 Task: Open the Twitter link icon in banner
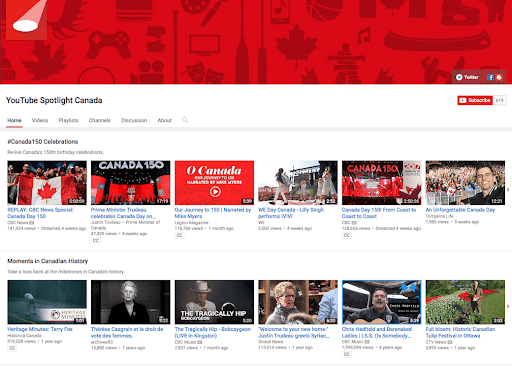pos(467,77)
